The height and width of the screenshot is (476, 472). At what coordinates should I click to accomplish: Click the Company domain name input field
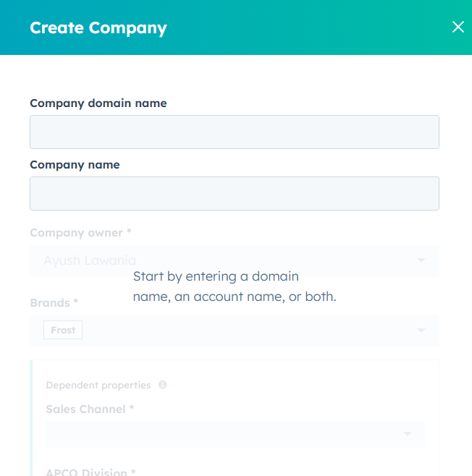point(234,132)
